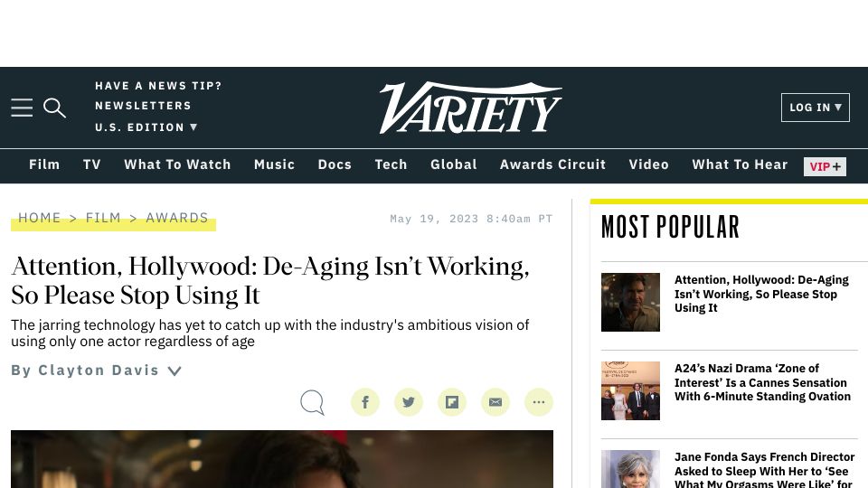The image size is (868, 488).
Task: Open the VIP+ badge link
Action: (x=825, y=166)
